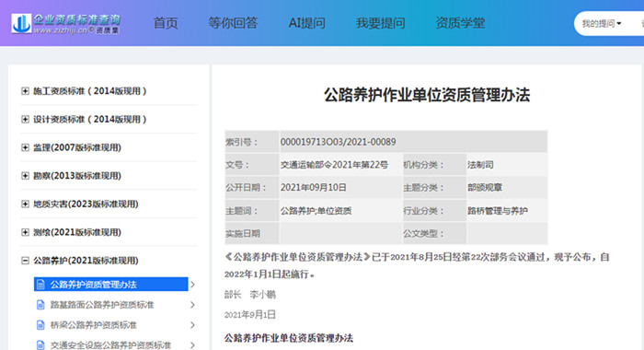Click document icon beside 桥梁公路养护资质标准
The height and width of the screenshot is (350, 644).
point(40,325)
